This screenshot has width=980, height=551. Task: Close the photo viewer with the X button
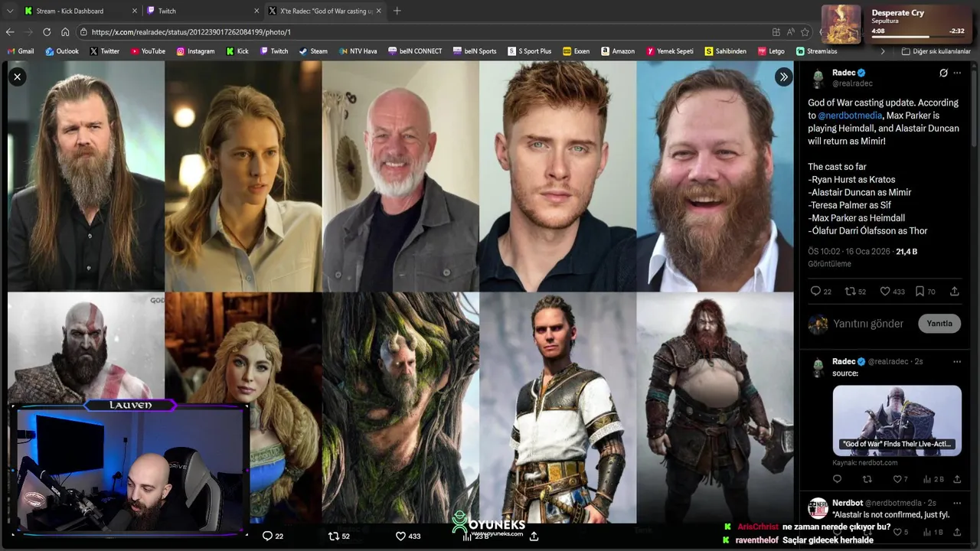[17, 77]
